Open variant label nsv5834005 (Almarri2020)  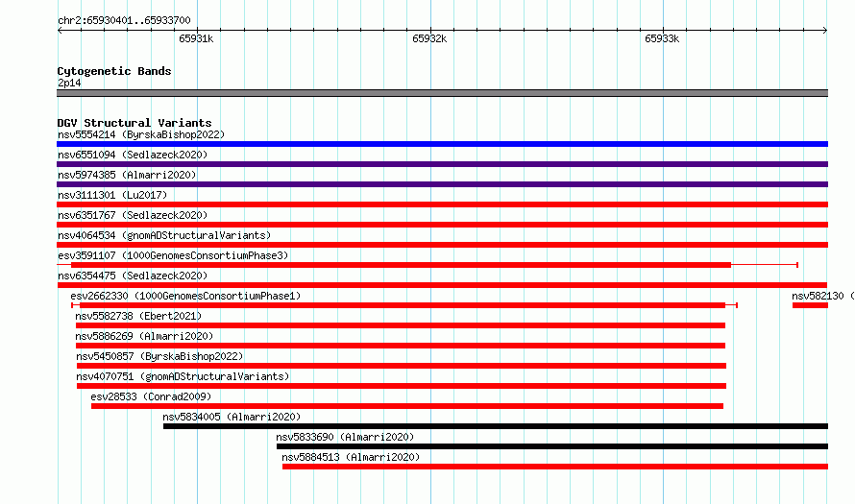[x=232, y=417]
